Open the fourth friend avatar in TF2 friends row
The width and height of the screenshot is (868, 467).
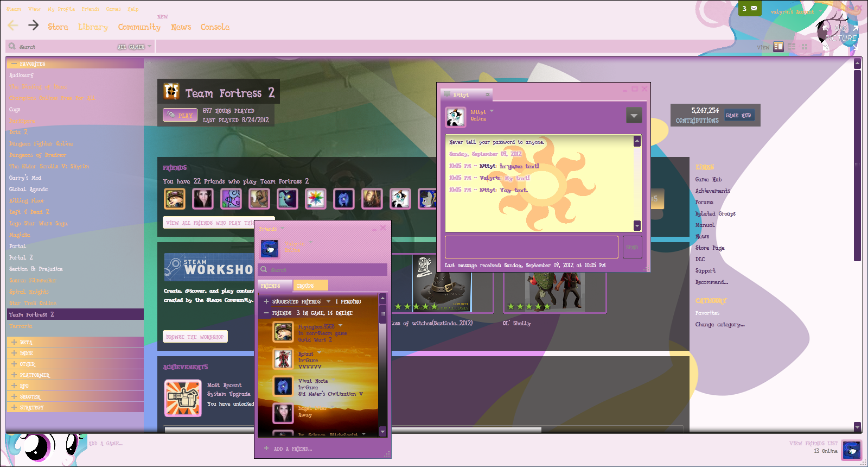point(259,199)
